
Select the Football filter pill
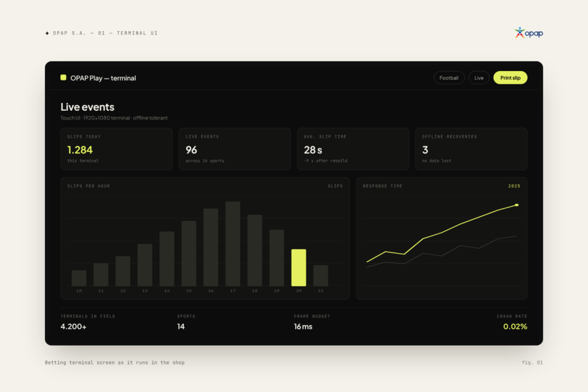(449, 78)
